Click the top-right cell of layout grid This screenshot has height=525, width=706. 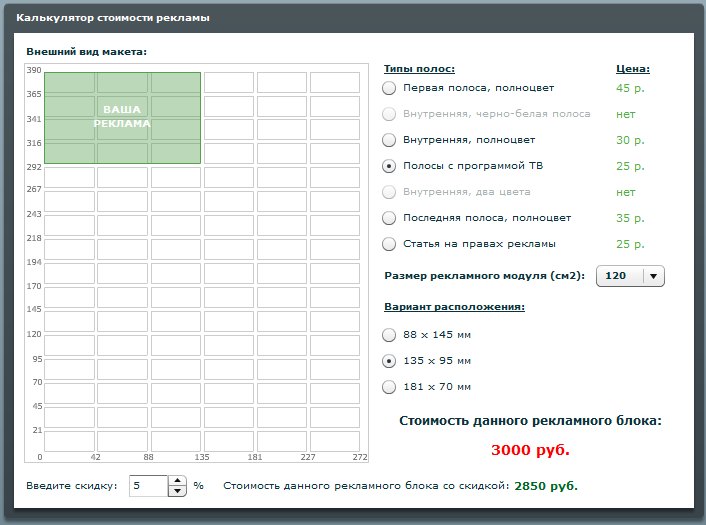335,82
